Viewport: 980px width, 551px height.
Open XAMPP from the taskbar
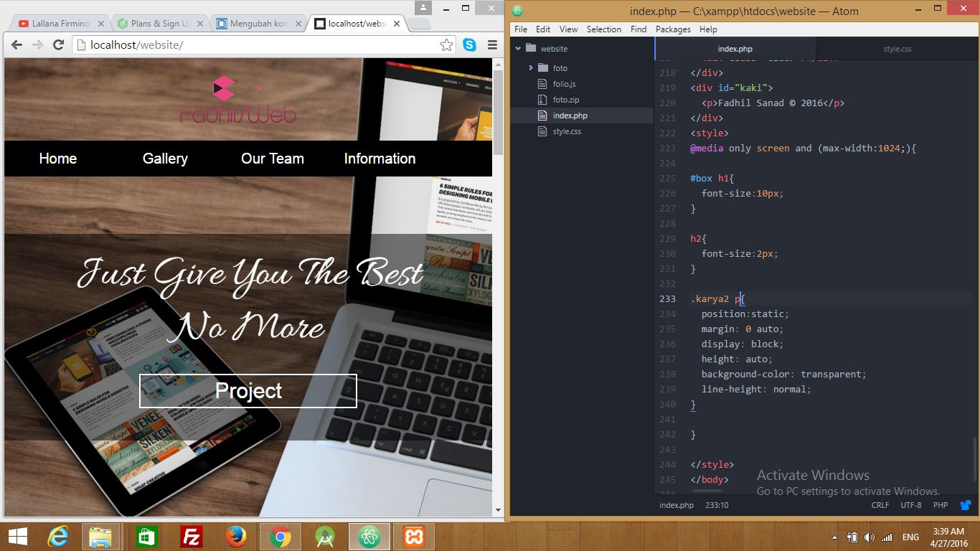(414, 537)
